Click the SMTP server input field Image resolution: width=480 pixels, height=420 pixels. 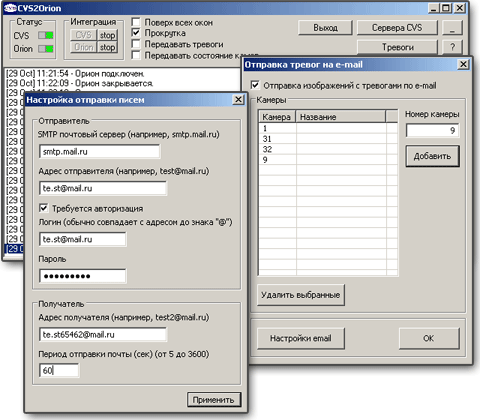click(99, 152)
